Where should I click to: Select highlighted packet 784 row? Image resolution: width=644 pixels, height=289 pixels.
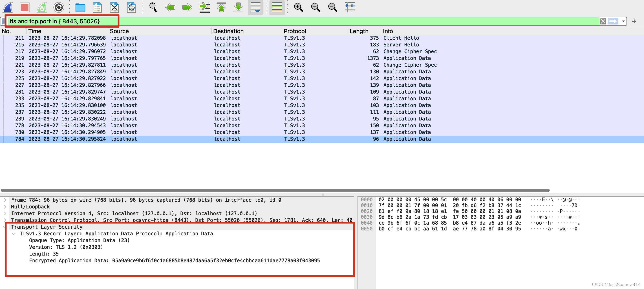pos(322,139)
